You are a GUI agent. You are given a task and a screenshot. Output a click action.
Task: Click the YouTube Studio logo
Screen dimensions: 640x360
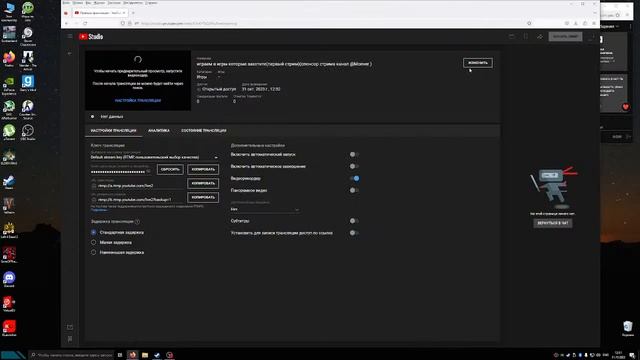click(x=91, y=36)
